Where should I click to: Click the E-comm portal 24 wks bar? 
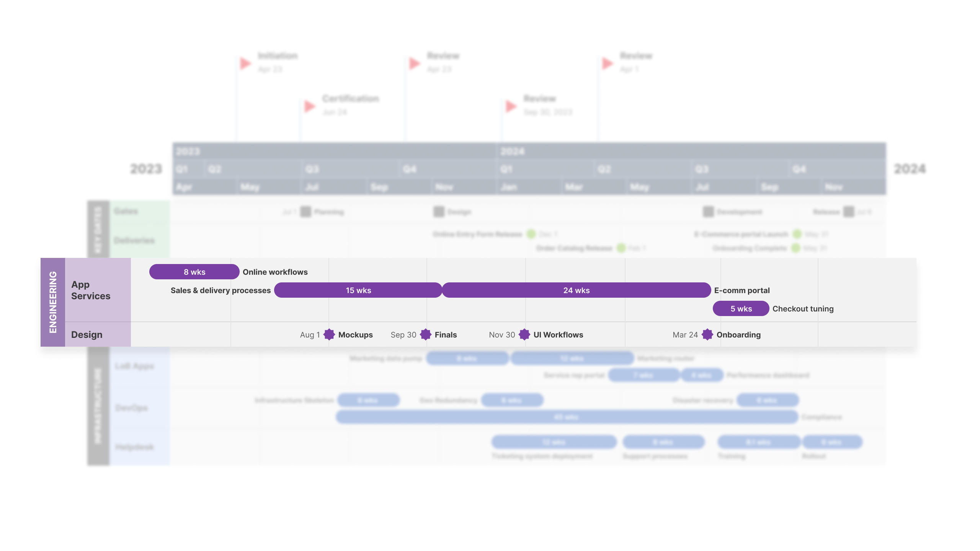point(575,289)
